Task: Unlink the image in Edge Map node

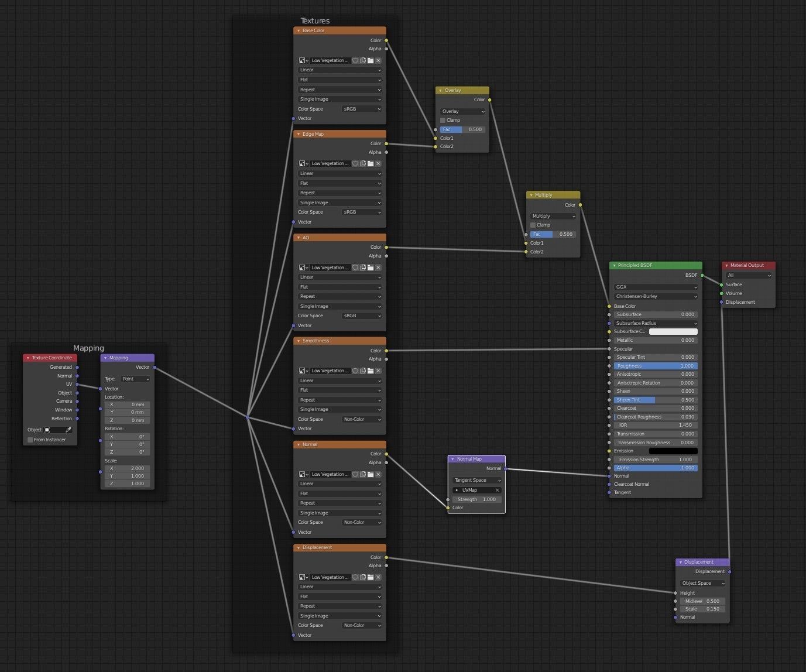Action: (378, 163)
